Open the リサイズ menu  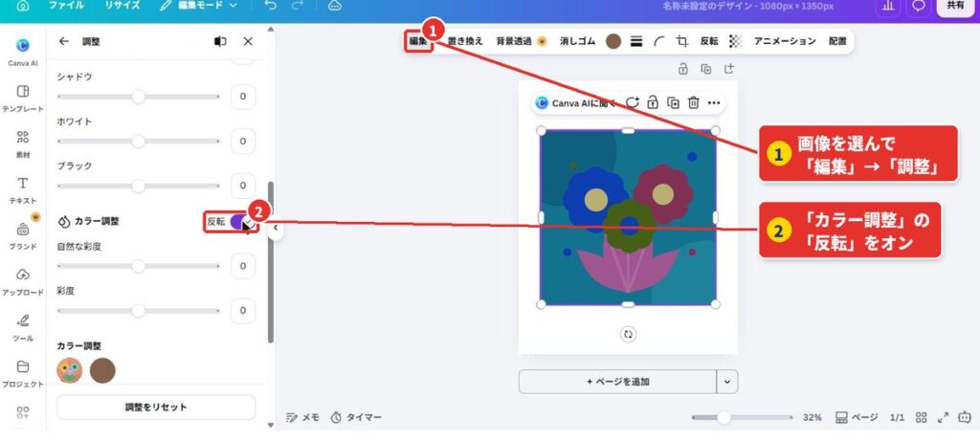pos(122,5)
